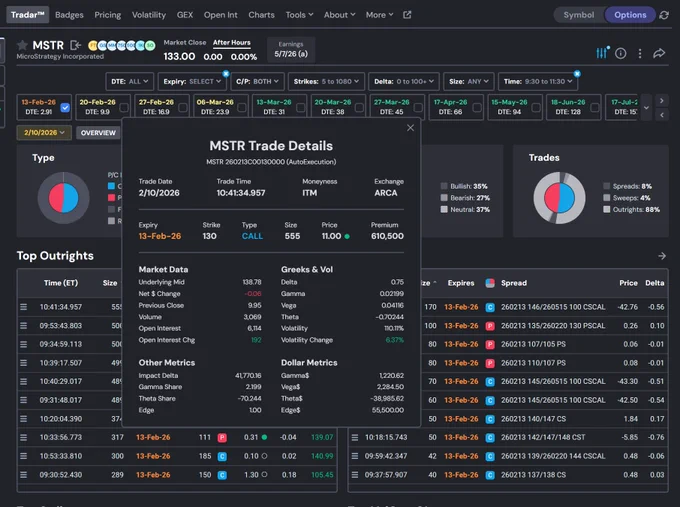Open the Time: 9:30 to 11:30 dropdown
The image size is (680, 507).
pyautogui.click(x=538, y=82)
